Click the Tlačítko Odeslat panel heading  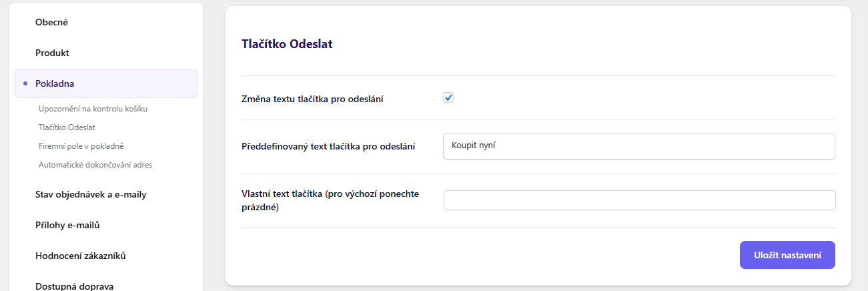point(287,44)
